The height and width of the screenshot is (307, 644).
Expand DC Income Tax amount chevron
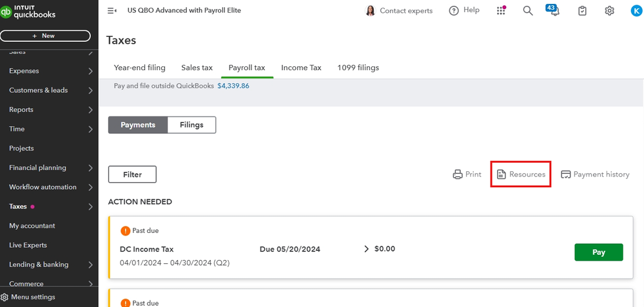pos(367,249)
